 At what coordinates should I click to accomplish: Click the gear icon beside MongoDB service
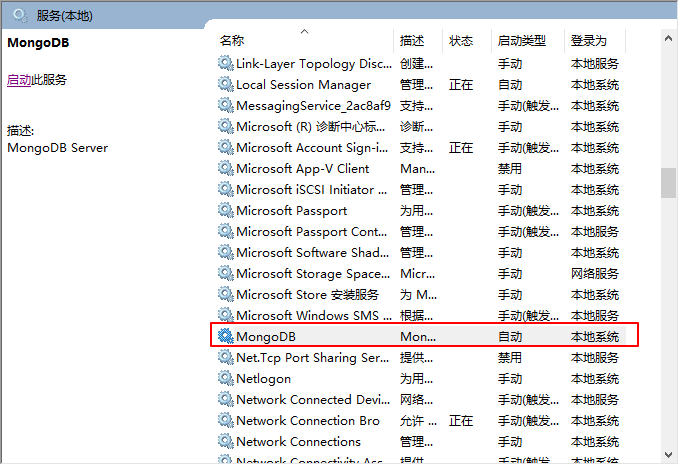226,336
